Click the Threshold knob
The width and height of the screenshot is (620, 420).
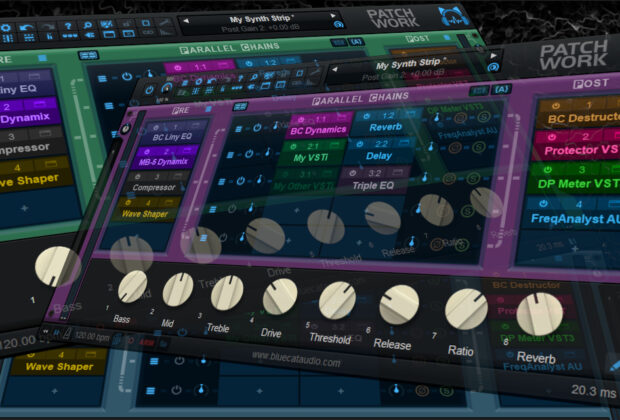[336, 300]
